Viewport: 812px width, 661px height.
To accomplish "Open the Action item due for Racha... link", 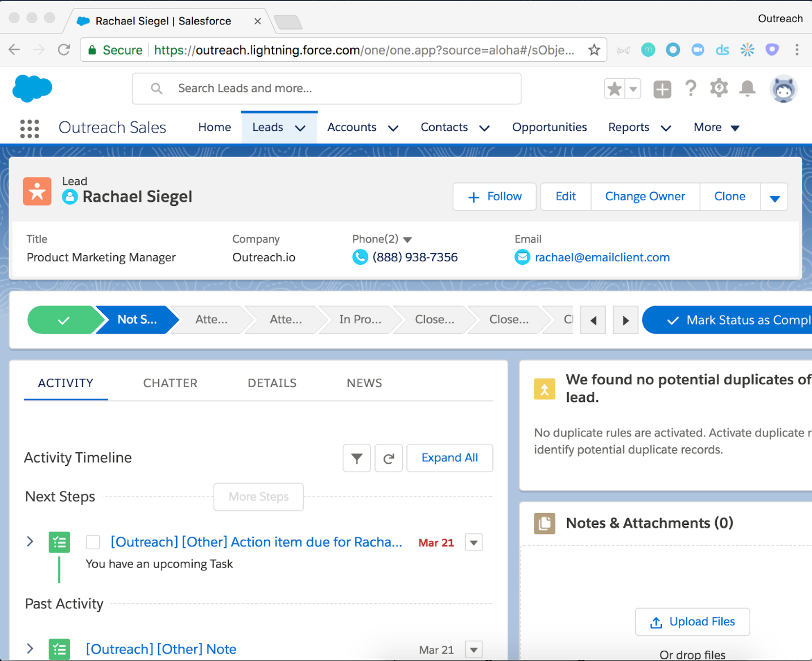I will (x=256, y=543).
